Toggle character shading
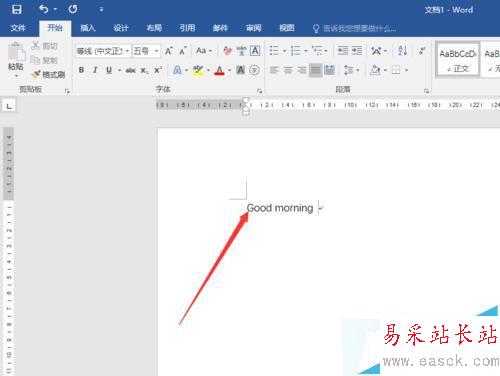 240,70
